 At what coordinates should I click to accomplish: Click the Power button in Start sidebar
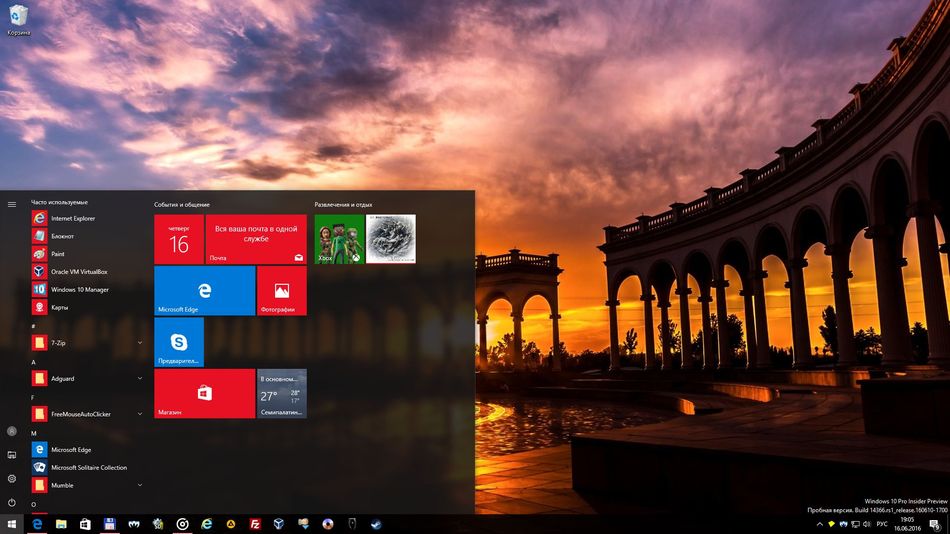pyautogui.click(x=12, y=502)
